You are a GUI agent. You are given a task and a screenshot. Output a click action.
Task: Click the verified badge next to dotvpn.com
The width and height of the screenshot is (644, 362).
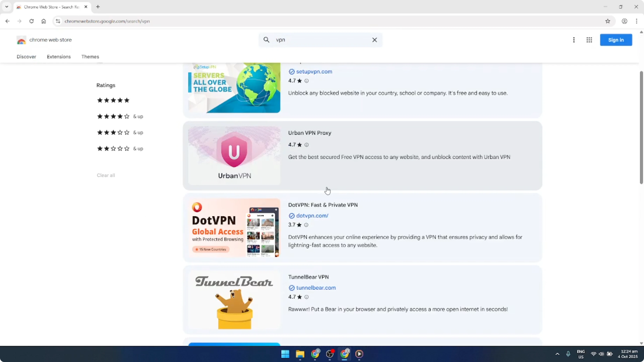pyautogui.click(x=292, y=216)
